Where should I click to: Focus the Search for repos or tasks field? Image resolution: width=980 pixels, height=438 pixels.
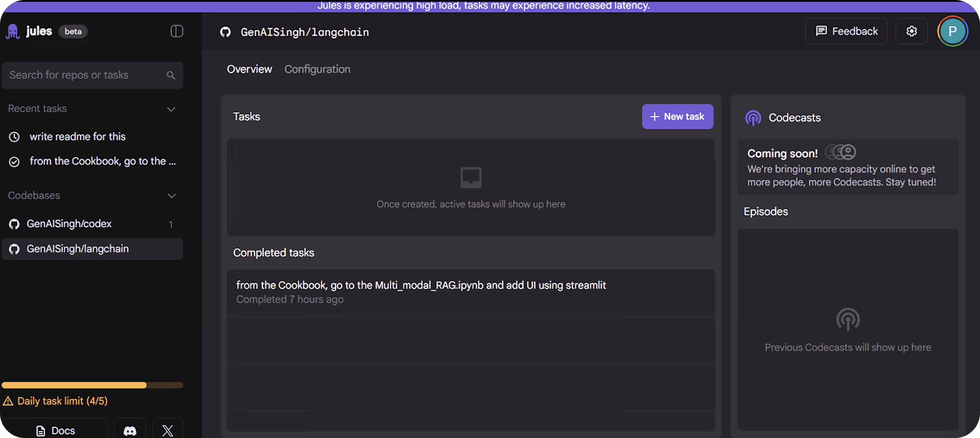click(84, 75)
